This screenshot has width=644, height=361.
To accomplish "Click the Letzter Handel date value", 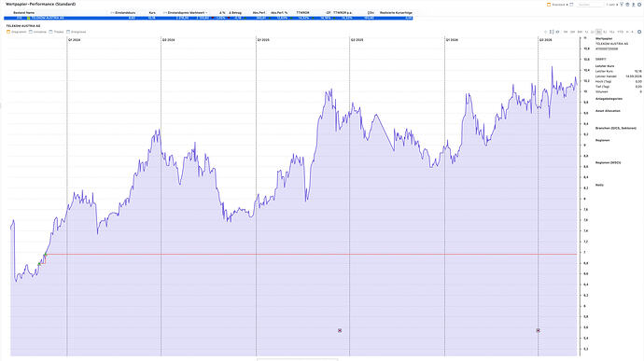I will tap(634, 76).
